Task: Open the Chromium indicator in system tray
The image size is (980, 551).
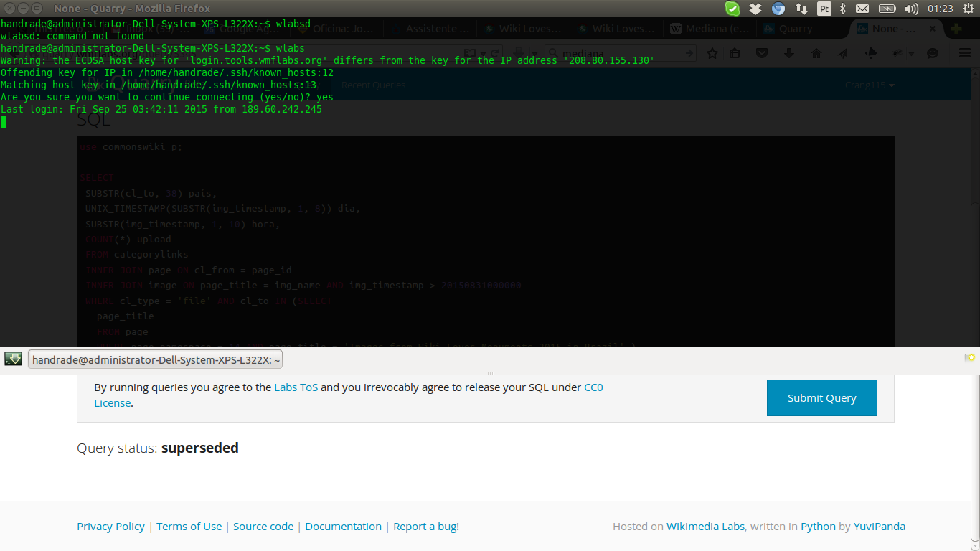Action: 778,9
